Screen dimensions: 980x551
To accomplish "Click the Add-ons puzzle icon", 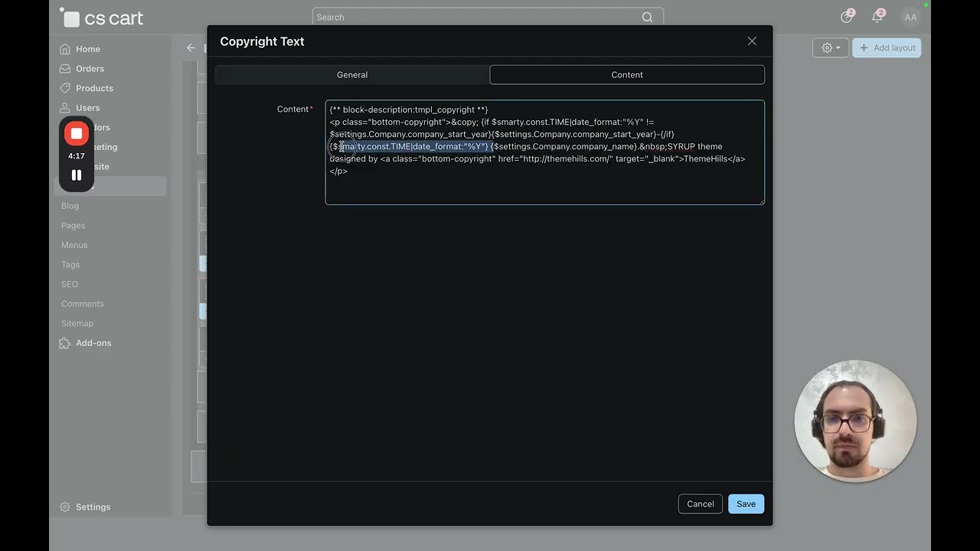I will [x=65, y=343].
